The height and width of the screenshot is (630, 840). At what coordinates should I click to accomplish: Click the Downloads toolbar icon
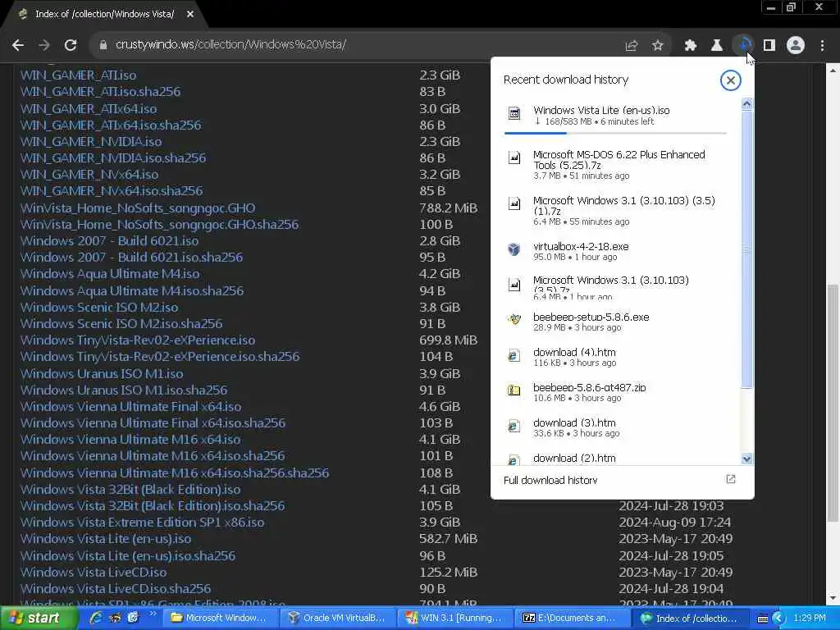[x=743, y=46]
